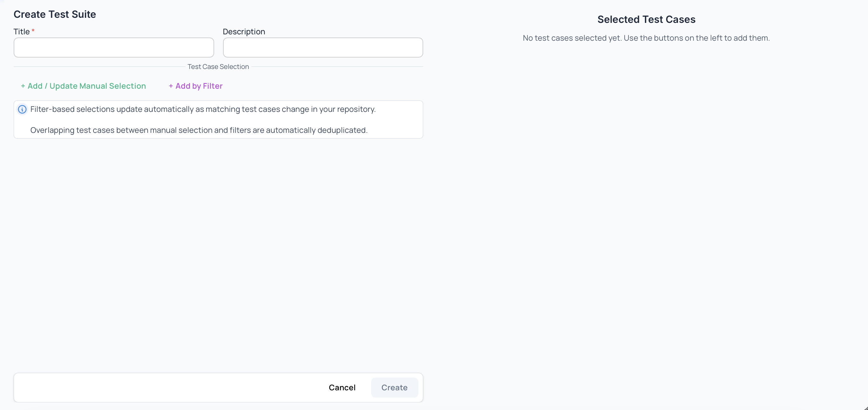Click the Description label above the input

(244, 31)
